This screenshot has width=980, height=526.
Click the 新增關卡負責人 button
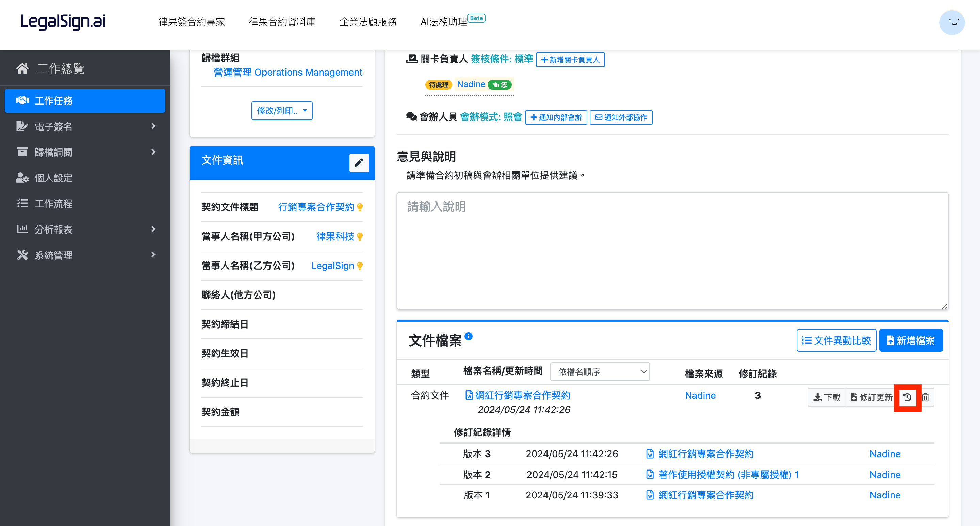tap(570, 60)
